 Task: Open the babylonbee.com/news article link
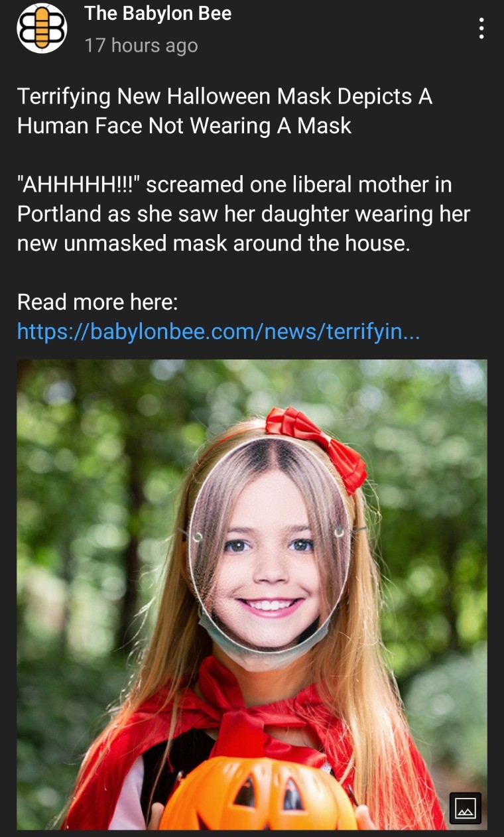pos(218,330)
